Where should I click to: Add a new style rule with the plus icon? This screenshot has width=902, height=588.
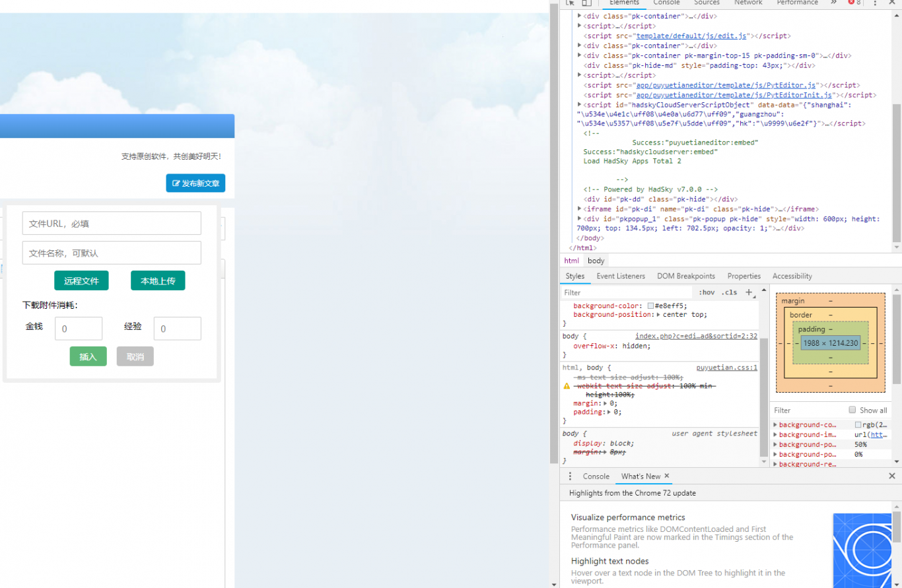(749, 292)
